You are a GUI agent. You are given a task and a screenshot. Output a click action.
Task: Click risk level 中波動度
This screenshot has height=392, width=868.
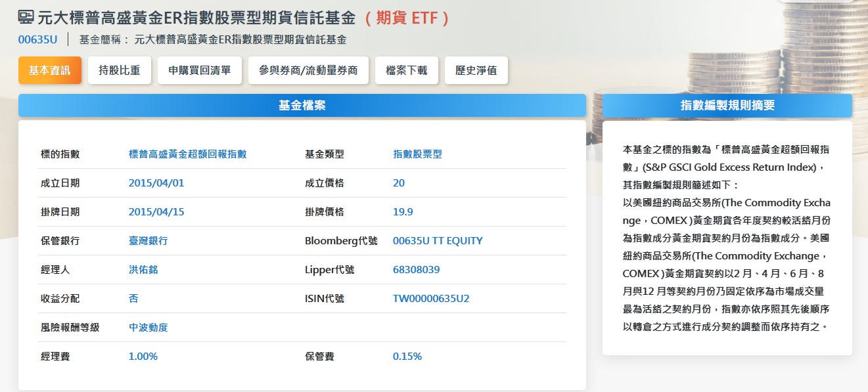point(148,328)
